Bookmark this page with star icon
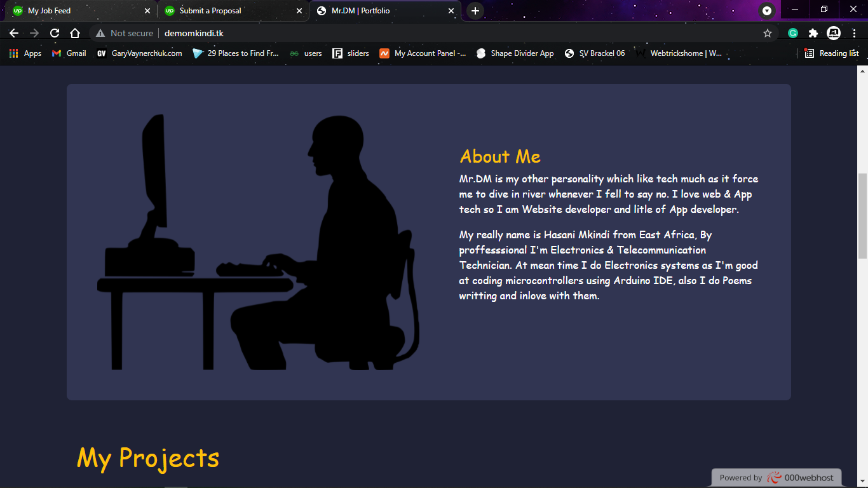The height and width of the screenshot is (488, 868). (768, 33)
